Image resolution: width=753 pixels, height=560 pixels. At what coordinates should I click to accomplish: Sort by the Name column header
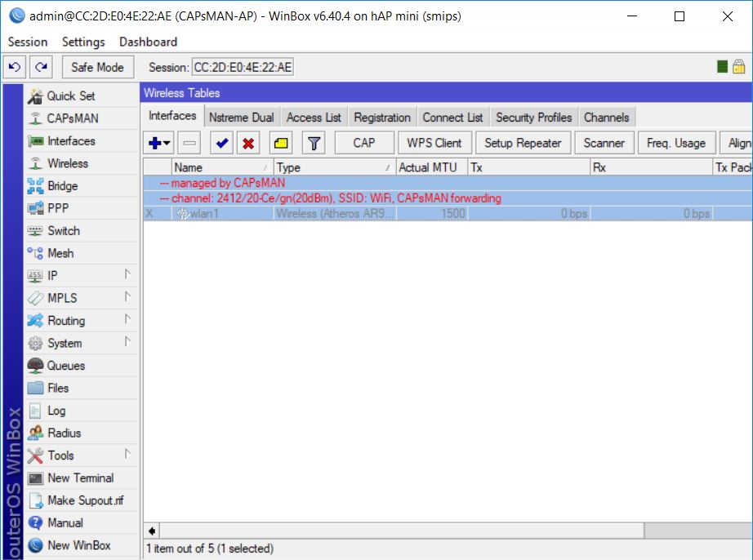(222, 167)
